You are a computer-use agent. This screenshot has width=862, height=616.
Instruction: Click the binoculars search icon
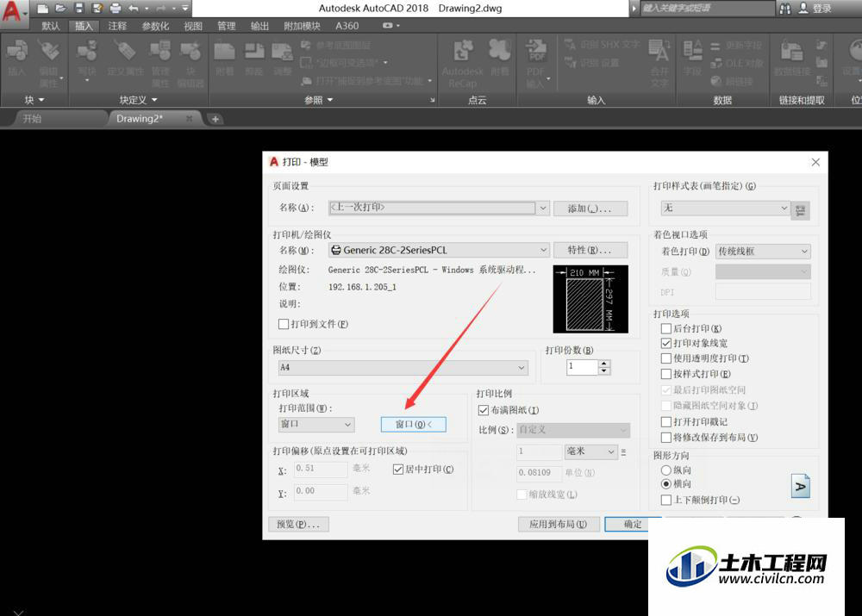pyautogui.click(x=785, y=9)
